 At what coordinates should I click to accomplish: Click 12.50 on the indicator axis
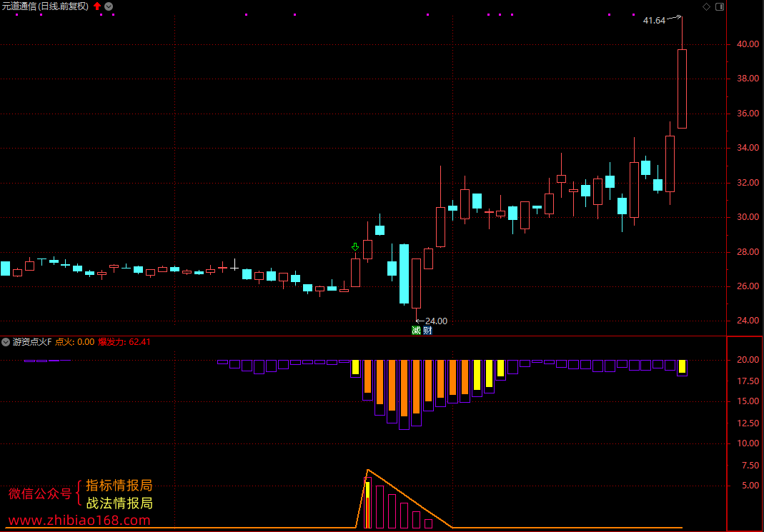point(748,423)
